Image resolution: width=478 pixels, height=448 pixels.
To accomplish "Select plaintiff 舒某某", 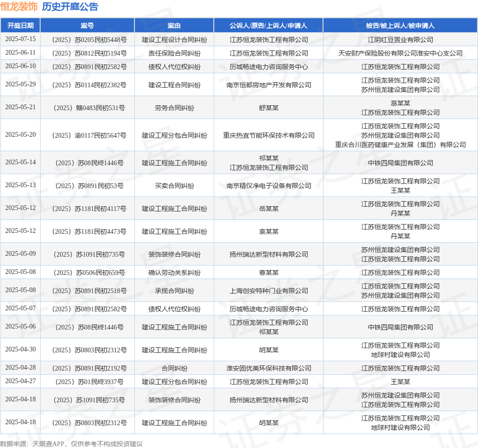I will (268, 108).
